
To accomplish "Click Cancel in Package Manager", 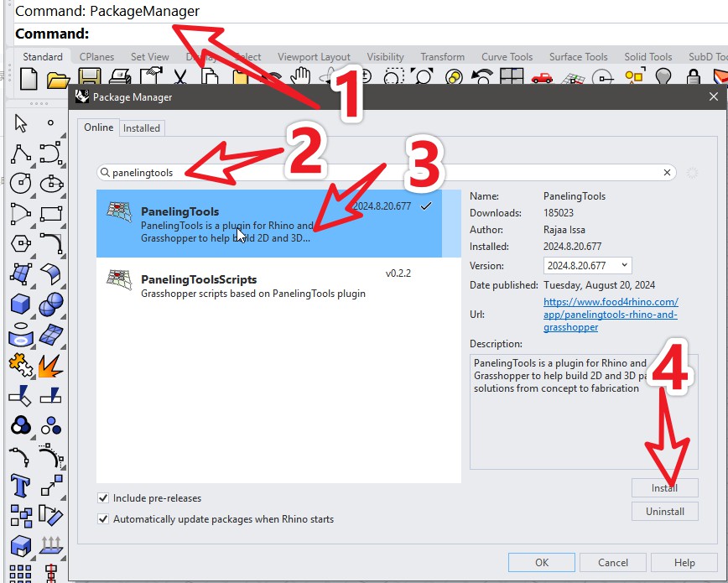I will pyautogui.click(x=612, y=563).
